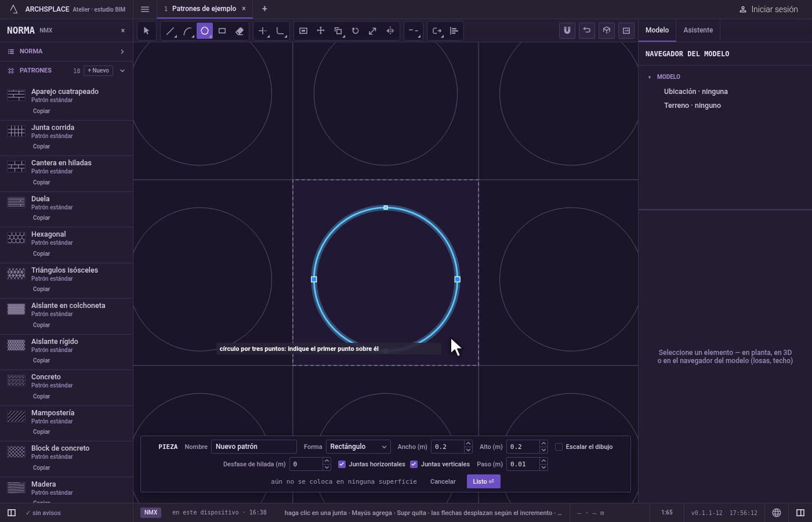Uncheck Juntas verticales
The width and height of the screenshot is (812, 522).
[414, 464]
